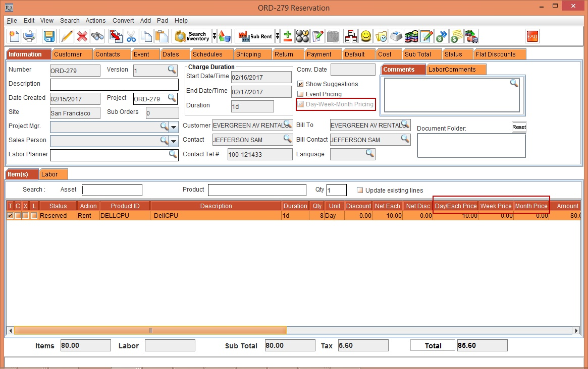Click the Description input field

pos(114,85)
